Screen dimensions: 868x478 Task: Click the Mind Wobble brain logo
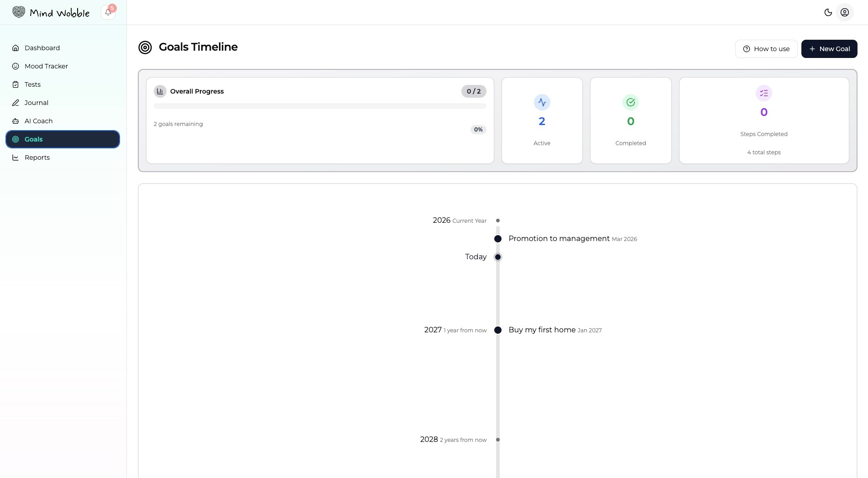[19, 12]
